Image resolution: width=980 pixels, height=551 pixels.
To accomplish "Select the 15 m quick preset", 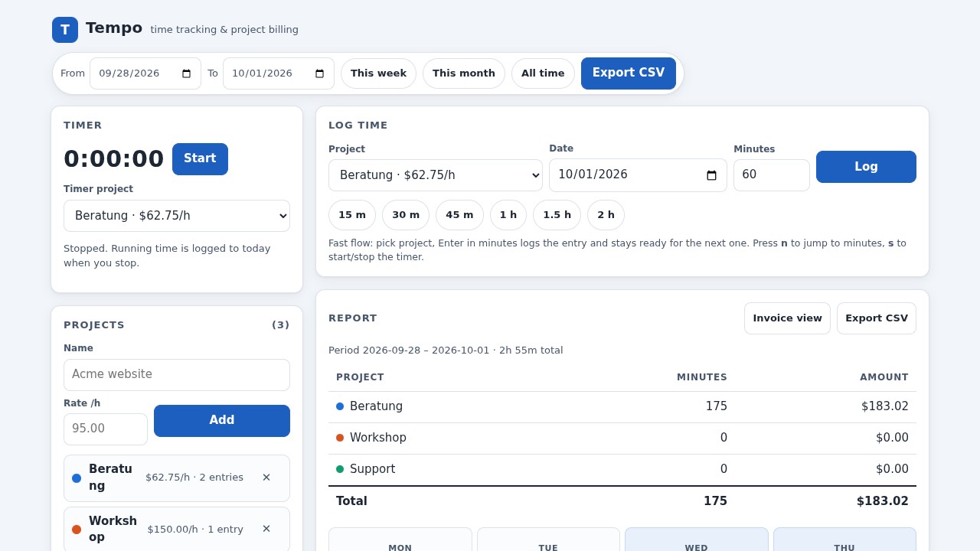I will coord(352,215).
